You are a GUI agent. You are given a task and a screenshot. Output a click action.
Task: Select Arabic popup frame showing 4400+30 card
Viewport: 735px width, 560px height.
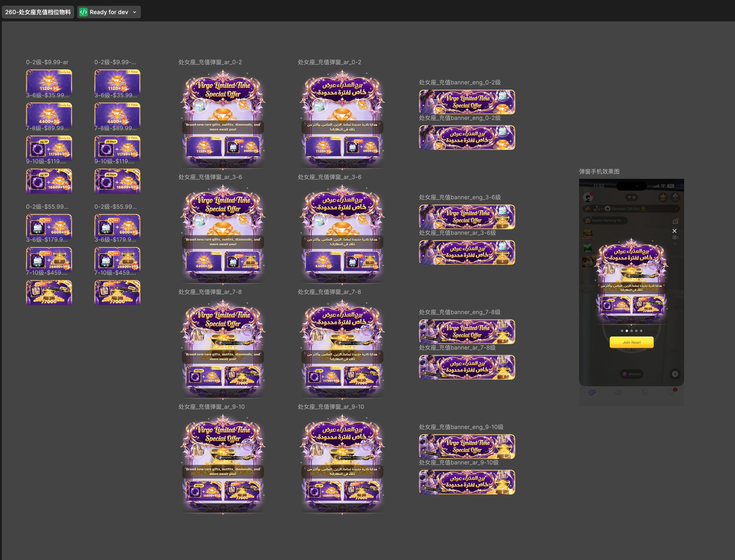click(x=342, y=234)
